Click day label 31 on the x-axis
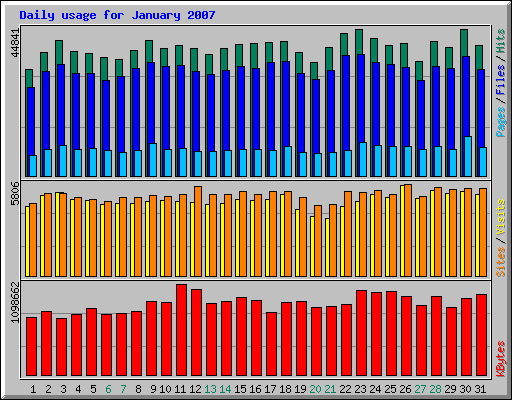Screen dimensions: 512x400 (480, 389)
